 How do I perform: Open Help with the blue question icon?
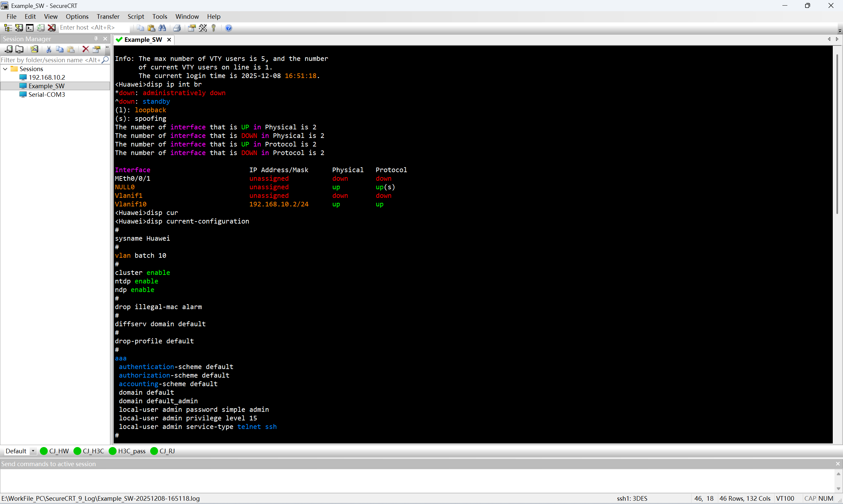pyautogui.click(x=229, y=28)
